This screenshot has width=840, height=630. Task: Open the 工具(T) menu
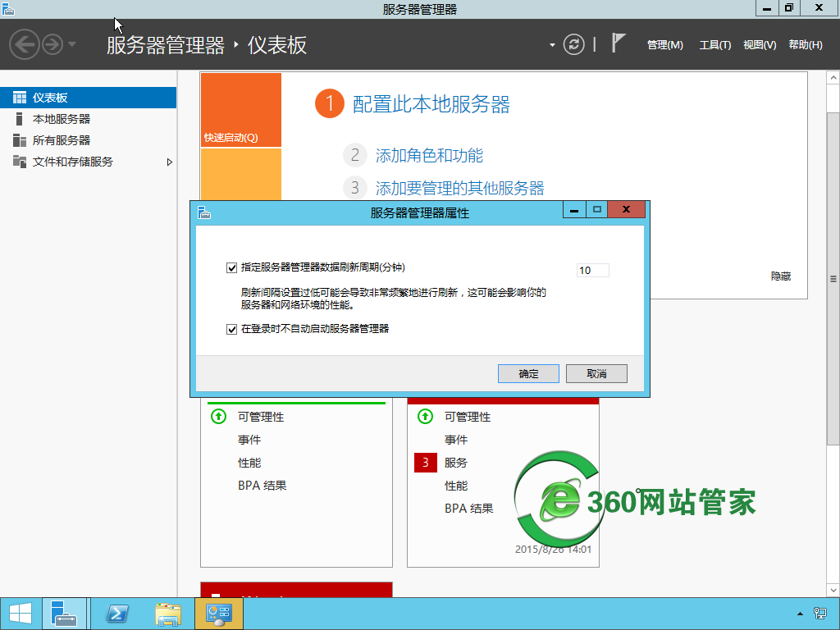click(x=714, y=45)
